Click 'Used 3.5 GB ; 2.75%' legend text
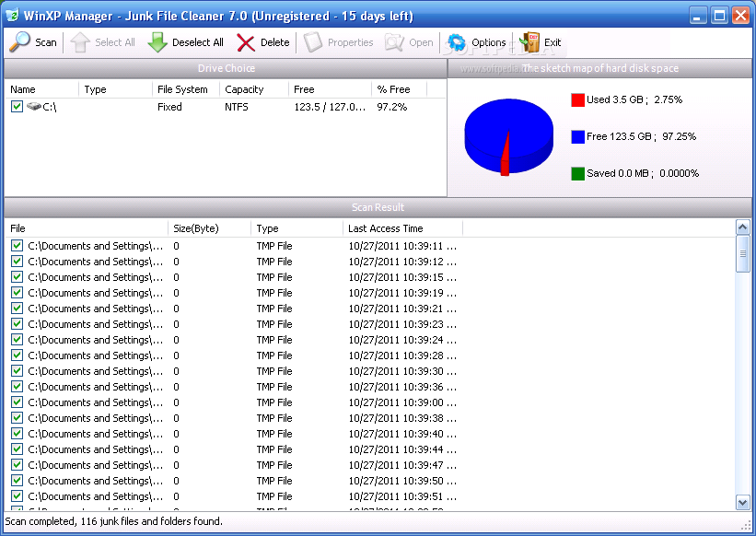The height and width of the screenshot is (536, 756). [634, 99]
